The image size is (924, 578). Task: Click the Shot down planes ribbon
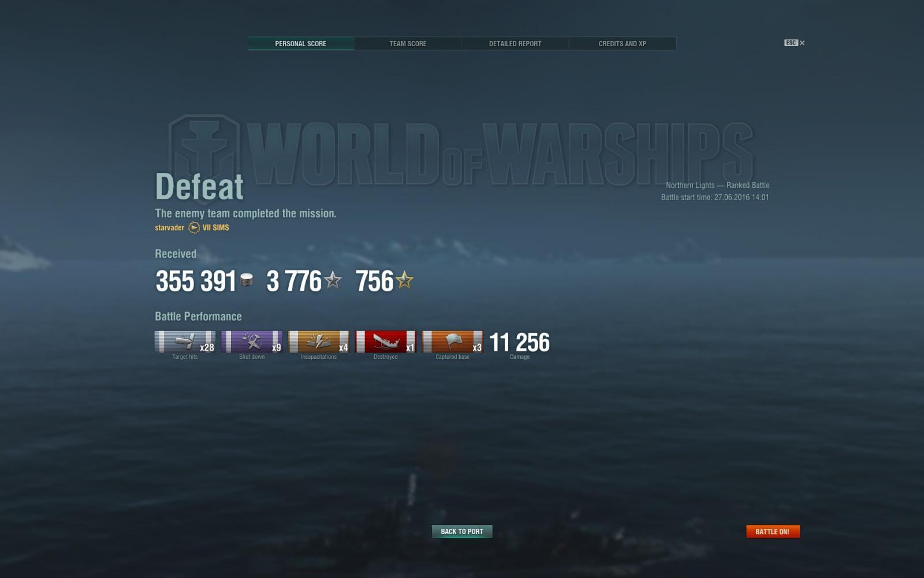[x=252, y=342]
